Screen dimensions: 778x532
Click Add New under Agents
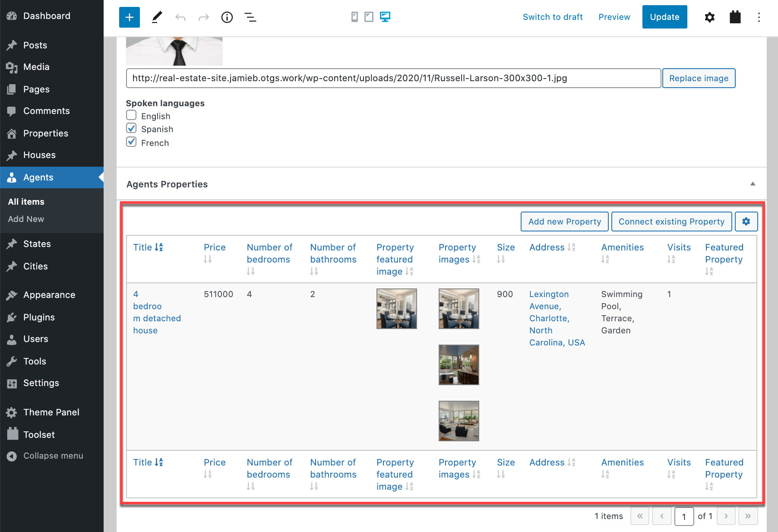(x=26, y=219)
